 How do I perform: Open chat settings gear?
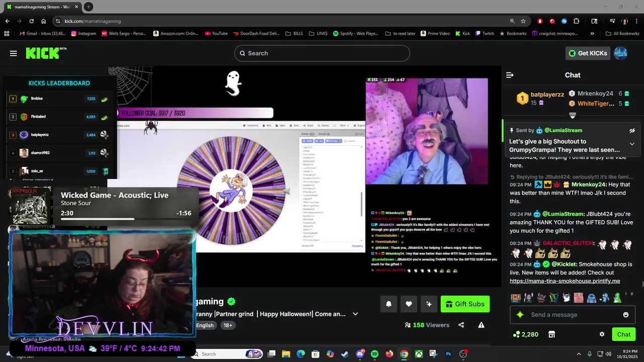602,334
